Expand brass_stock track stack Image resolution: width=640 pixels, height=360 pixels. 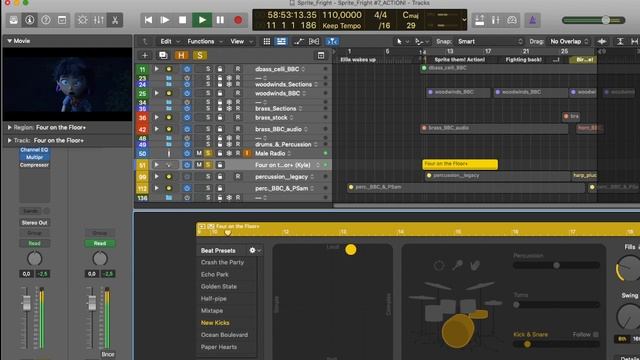pyautogui.click(x=156, y=117)
